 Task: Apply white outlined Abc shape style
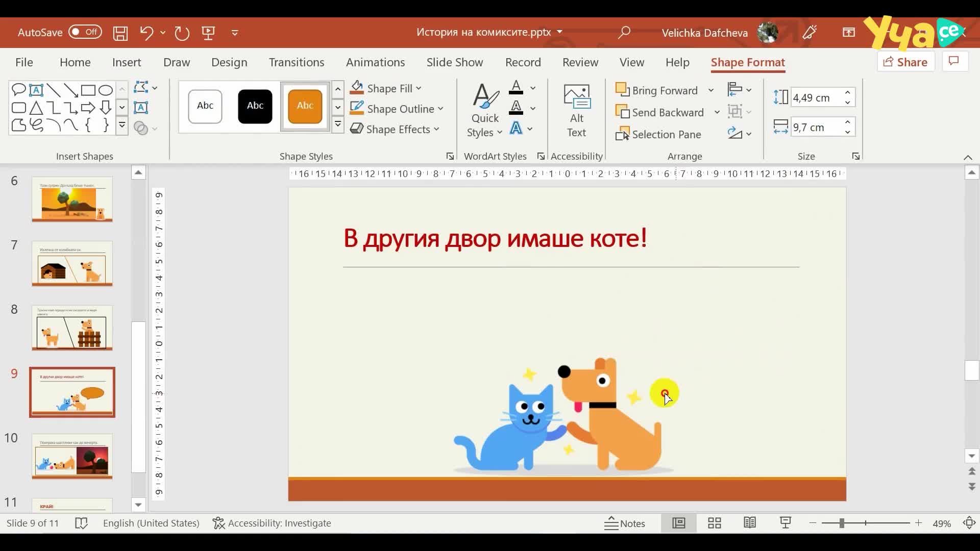tap(205, 106)
